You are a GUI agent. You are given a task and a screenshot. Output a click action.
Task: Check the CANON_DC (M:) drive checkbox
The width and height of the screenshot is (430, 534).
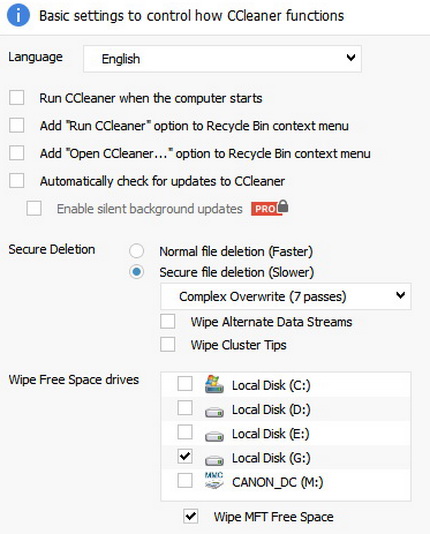click(185, 481)
